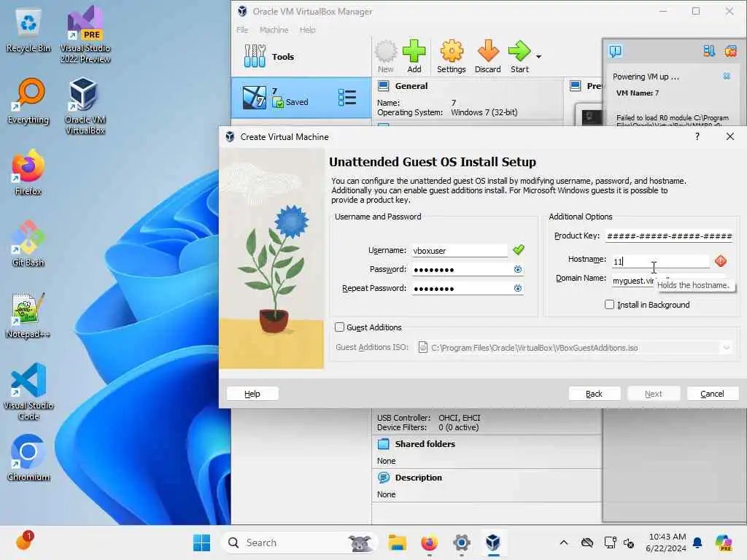Click the red hostname error warning icon

pyautogui.click(x=721, y=260)
